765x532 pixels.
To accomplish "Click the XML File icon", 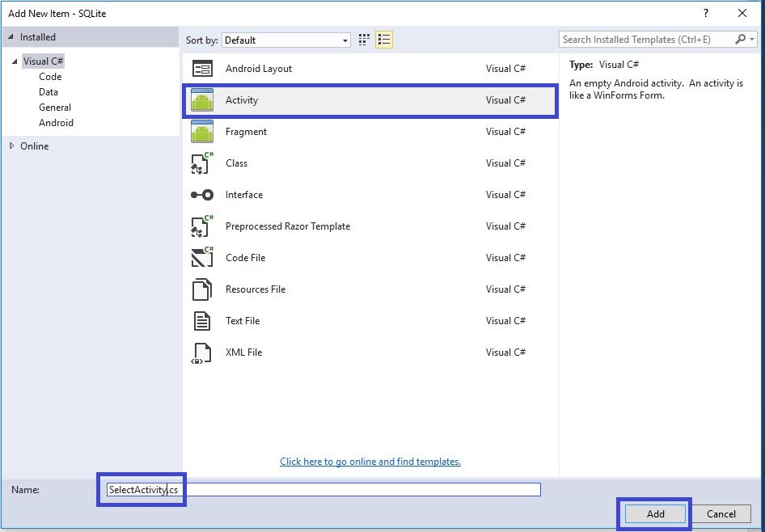I will 202,353.
